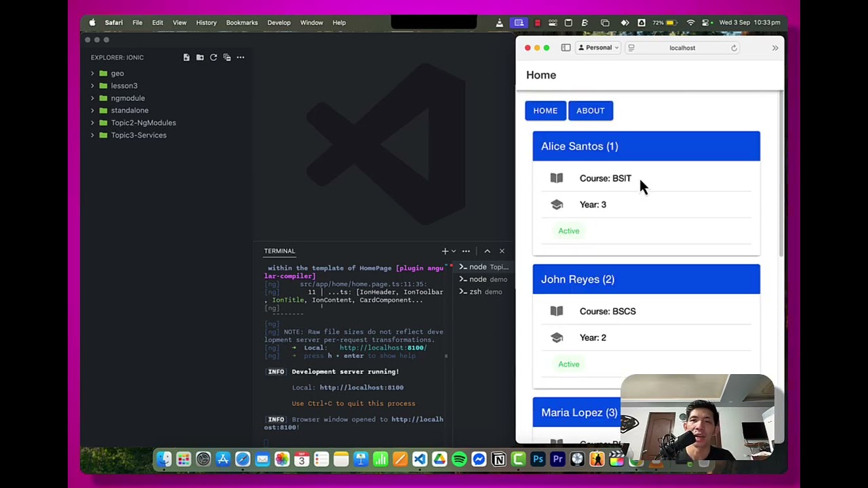Open the Personal profile dropdown in Safari
Image resolution: width=868 pixels, height=488 pixels.
click(598, 48)
